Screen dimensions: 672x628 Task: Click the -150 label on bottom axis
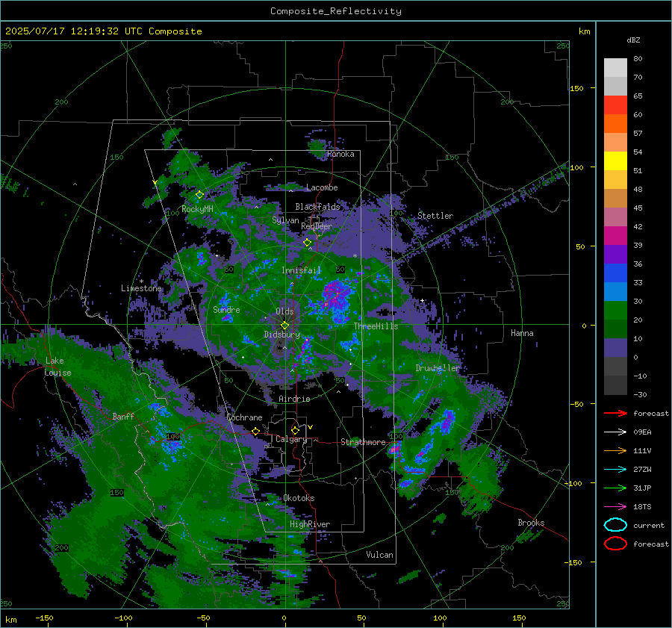point(44,618)
